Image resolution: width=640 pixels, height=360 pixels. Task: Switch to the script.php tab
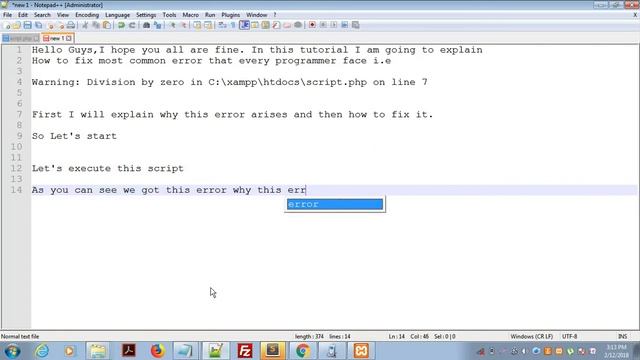pyautogui.click(x=20, y=38)
